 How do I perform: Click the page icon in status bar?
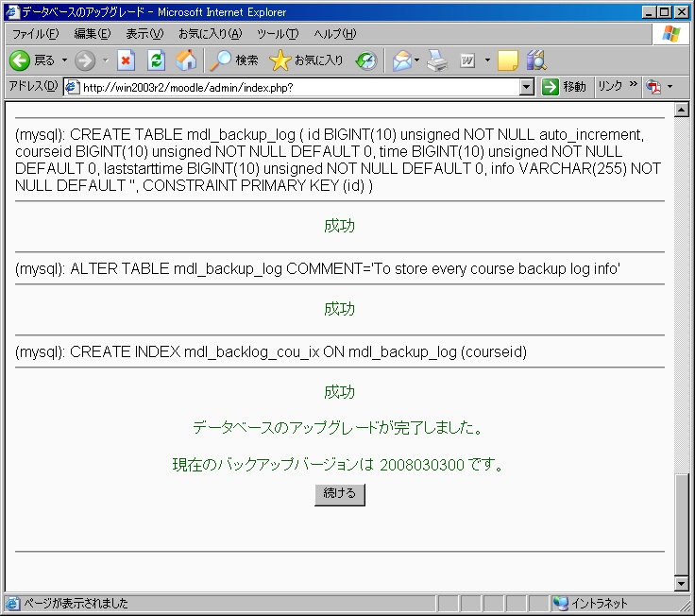tap(12, 603)
